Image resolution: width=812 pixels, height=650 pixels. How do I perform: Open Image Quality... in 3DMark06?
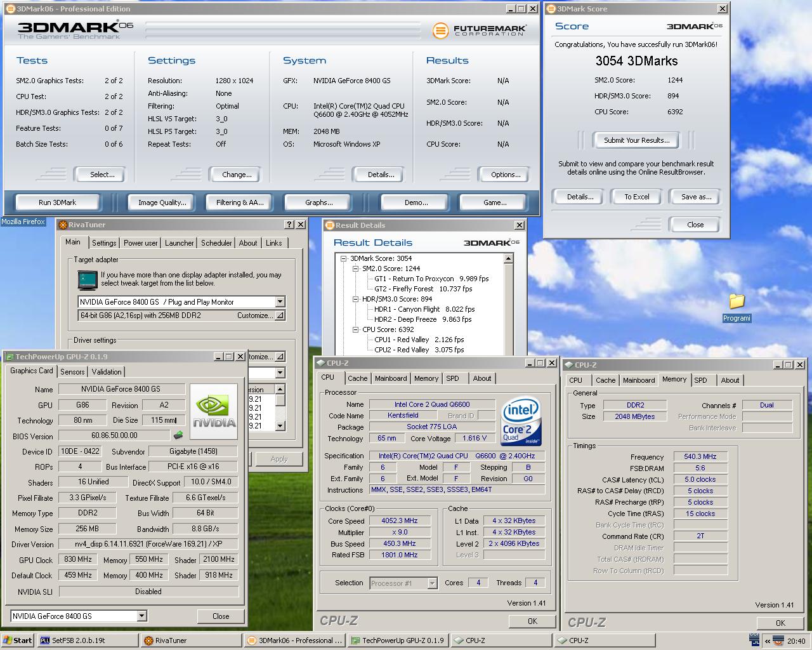click(x=162, y=202)
